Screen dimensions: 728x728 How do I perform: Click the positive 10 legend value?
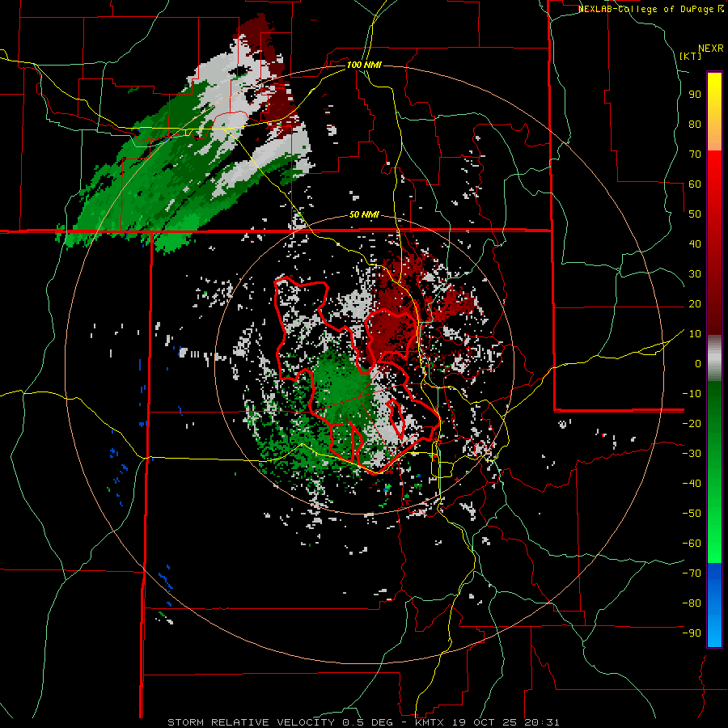(x=695, y=334)
